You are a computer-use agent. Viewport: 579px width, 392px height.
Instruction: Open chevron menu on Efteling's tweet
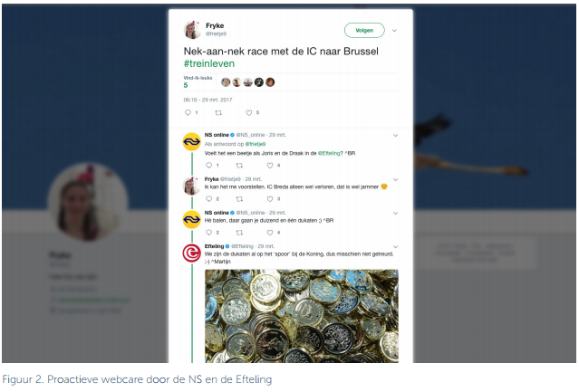[395, 247]
